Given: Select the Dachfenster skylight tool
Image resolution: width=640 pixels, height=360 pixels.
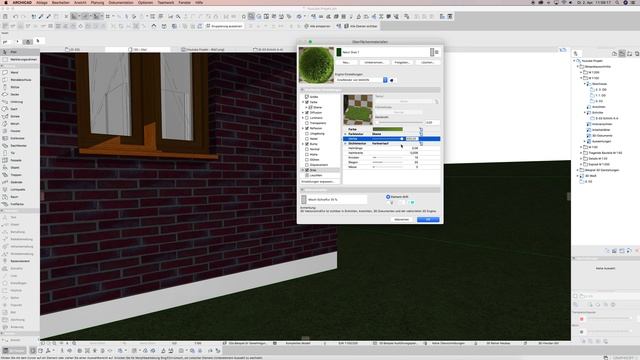Looking at the screenshot, I should (x=19, y=145).
